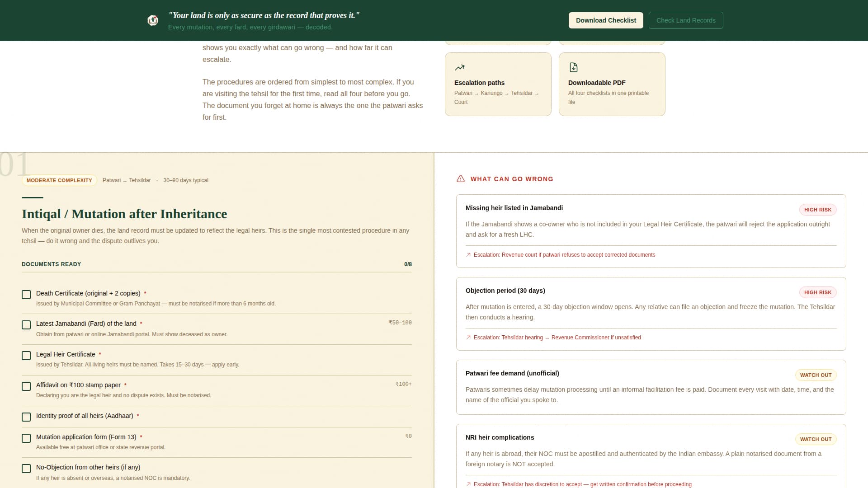The width and height of the screenshot is (868, 488).
Task: Click HIGH RISK badge on Objection period card
Action: pos(818,292)
